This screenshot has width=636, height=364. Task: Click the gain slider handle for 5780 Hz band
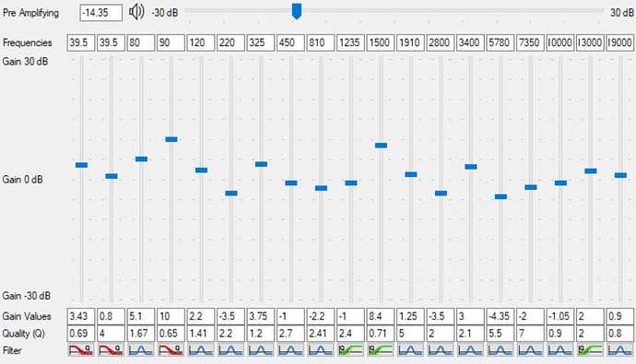click(501, 196)
